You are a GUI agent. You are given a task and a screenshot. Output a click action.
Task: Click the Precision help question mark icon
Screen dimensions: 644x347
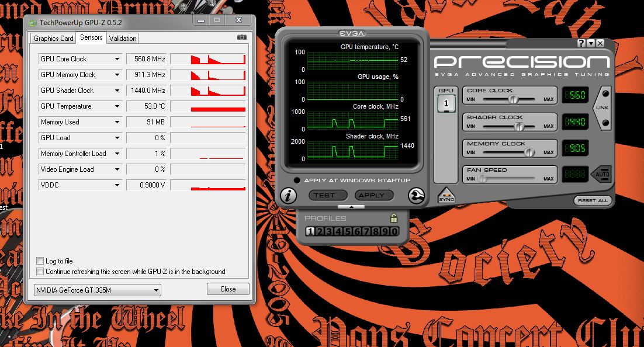[581, 43]
